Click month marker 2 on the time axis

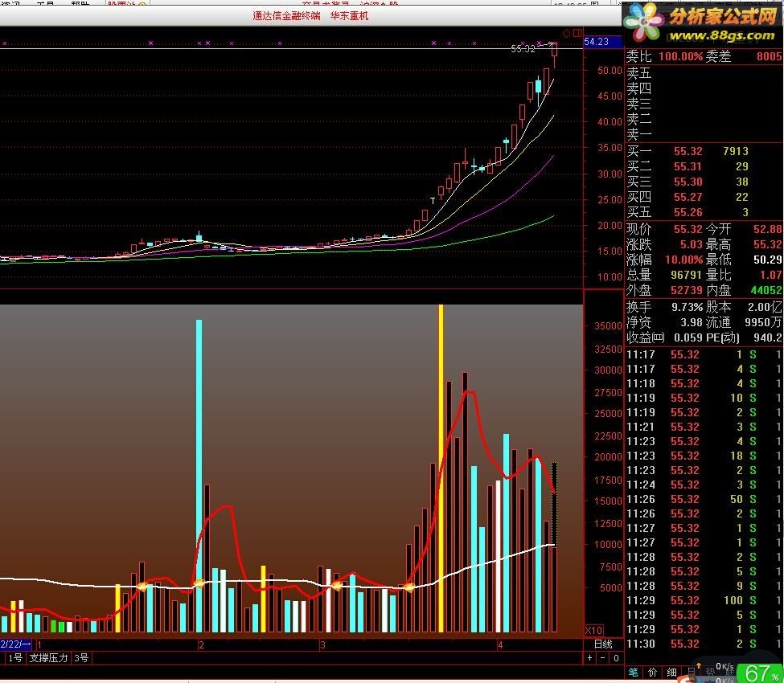pos(201,645)
